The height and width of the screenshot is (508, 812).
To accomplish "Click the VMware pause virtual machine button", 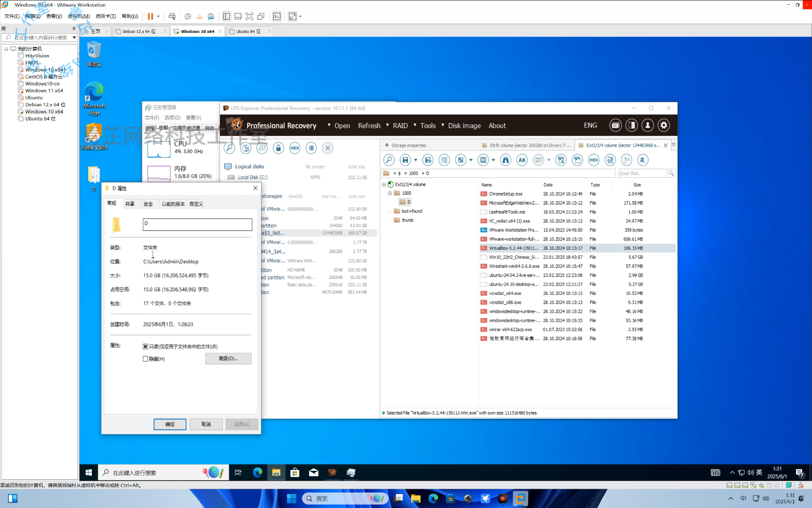I will tap(150, 16).
